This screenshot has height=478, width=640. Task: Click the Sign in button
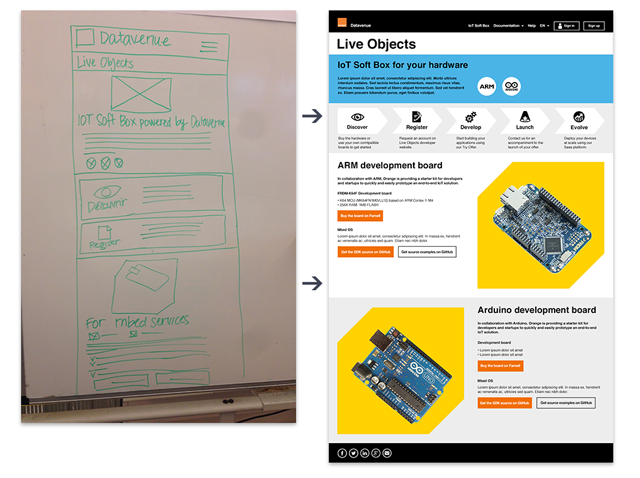[567, 26]
